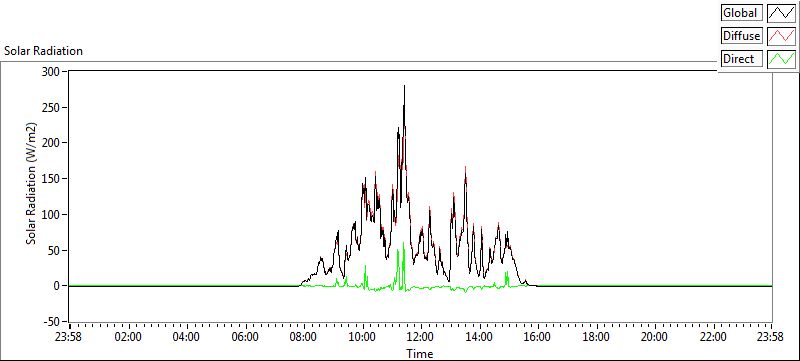Select the Direct legend label
The width and height of the screenshot is (800, 361).
[742, 59]
